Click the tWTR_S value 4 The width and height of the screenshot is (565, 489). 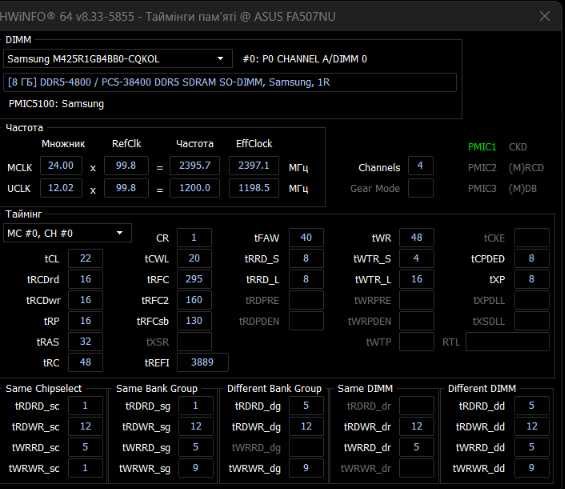pyautogui.click(x=417, y=258)
